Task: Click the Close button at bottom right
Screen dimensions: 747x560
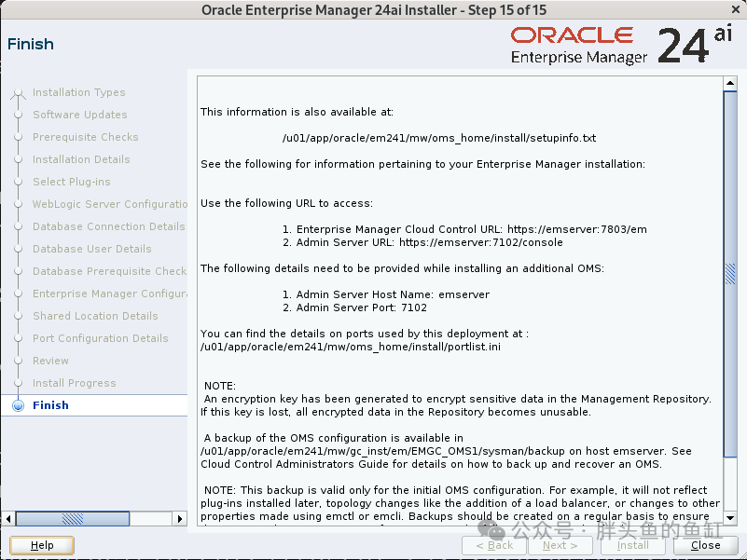Action: [x=706, y=545]
